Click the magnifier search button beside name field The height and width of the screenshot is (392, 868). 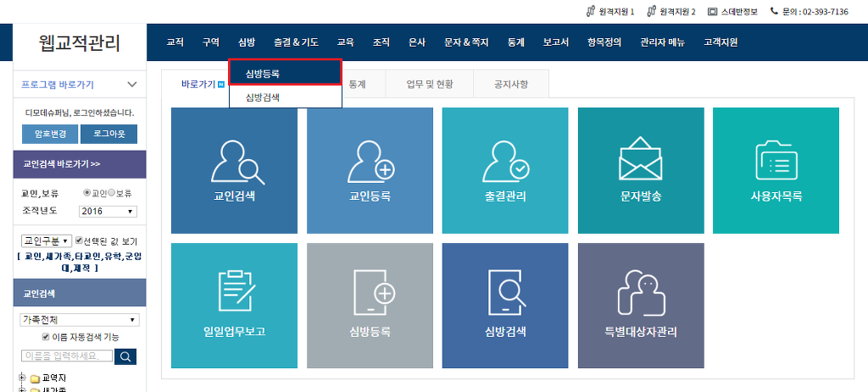tap(125, 356)
